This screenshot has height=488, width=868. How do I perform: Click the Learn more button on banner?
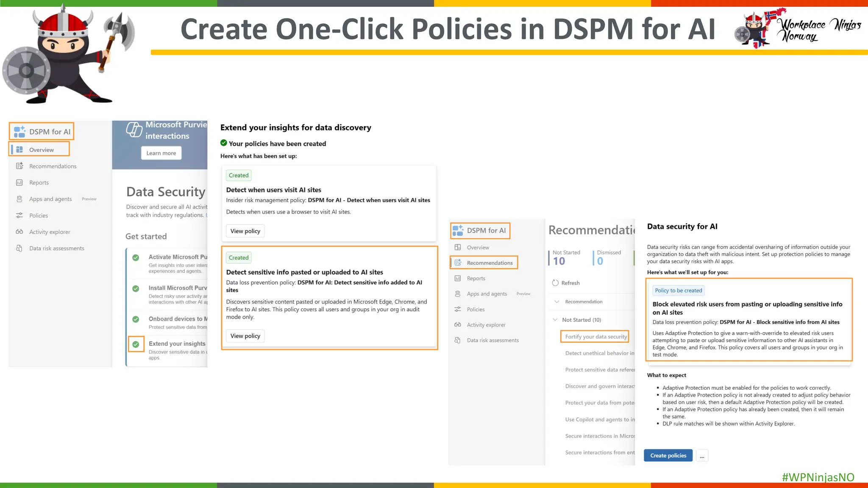161,153
